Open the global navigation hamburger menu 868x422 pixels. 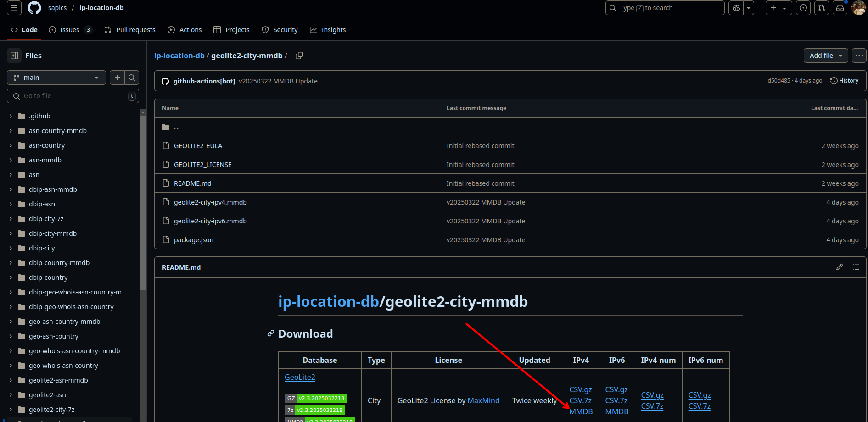click(14, 8)
